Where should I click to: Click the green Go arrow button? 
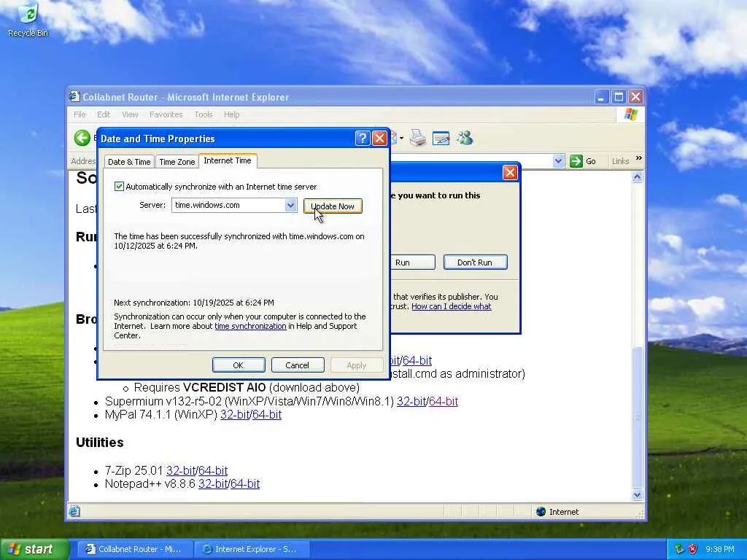tap(576, 161)
